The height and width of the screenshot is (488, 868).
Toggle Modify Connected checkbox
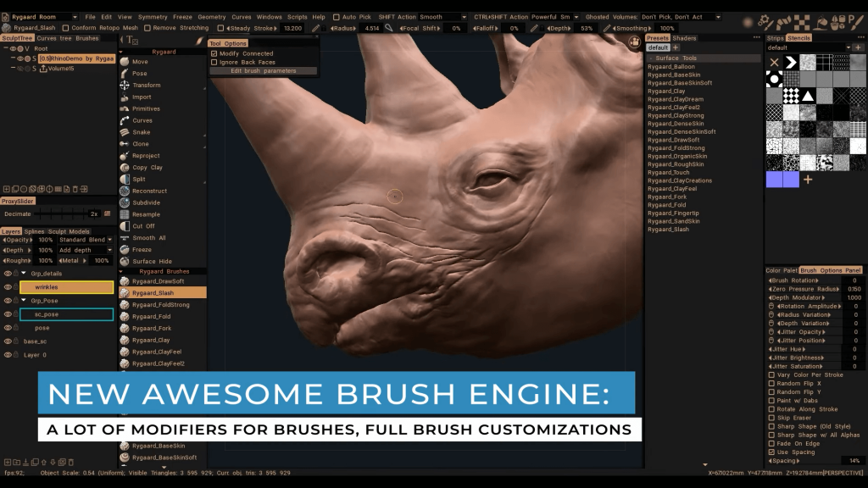point(214,53)
